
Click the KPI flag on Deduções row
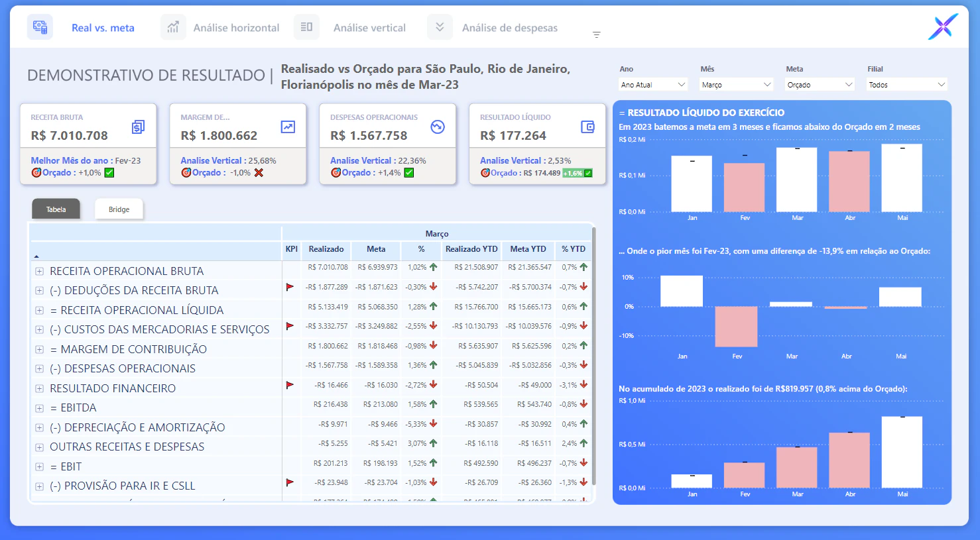pyautogui.click(x=290, y=287)
